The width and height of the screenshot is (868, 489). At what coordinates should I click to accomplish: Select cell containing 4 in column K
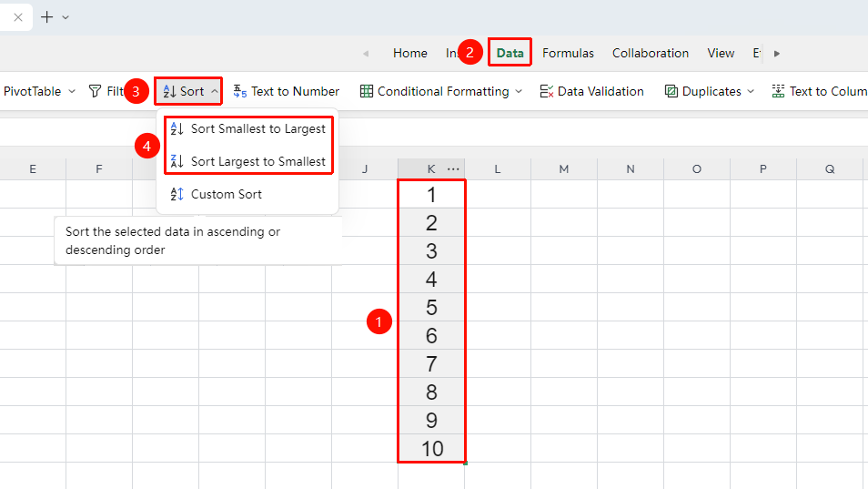(x=431, y=280)
